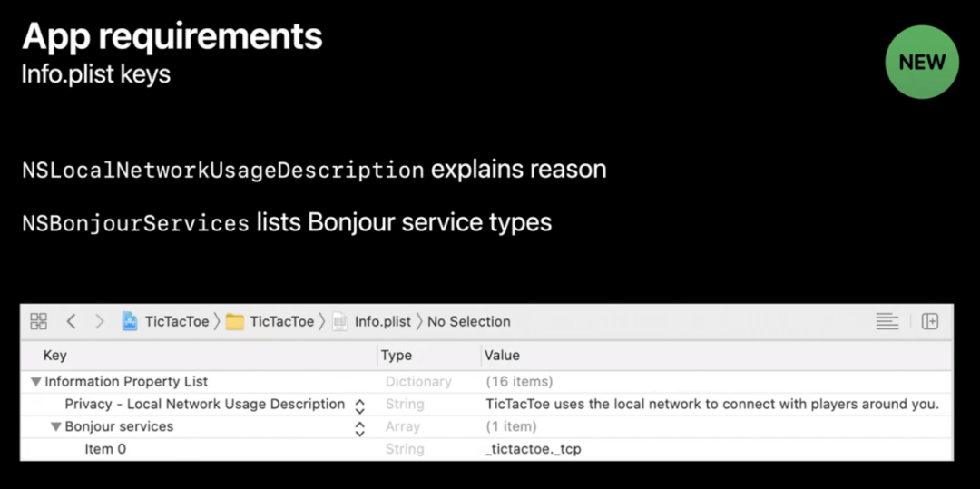This screenshot has width=980, height=489.
Task: Click the Key column header
Action: pos(55,356)
